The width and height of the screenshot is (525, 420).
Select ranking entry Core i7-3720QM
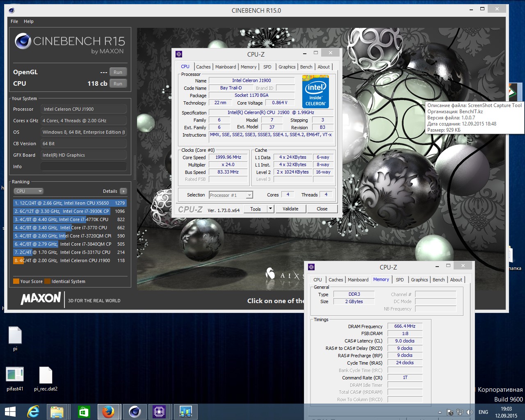pos(70,236)
